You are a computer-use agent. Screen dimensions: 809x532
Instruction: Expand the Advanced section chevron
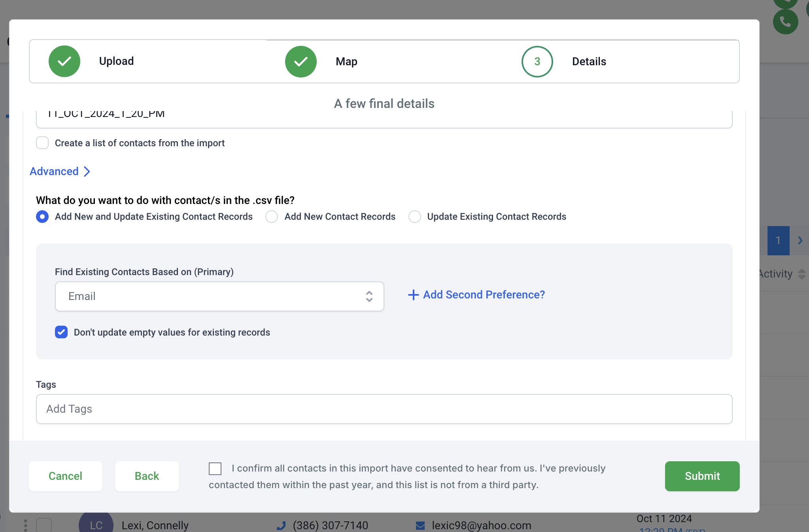coord(87,172)
